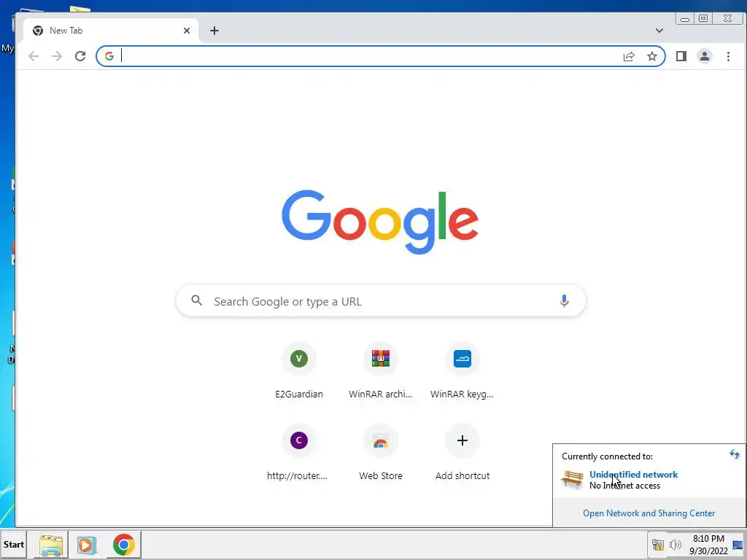747x560 pixels.
Task: Open a new tab with the plus button
Action: coord(214,31)
